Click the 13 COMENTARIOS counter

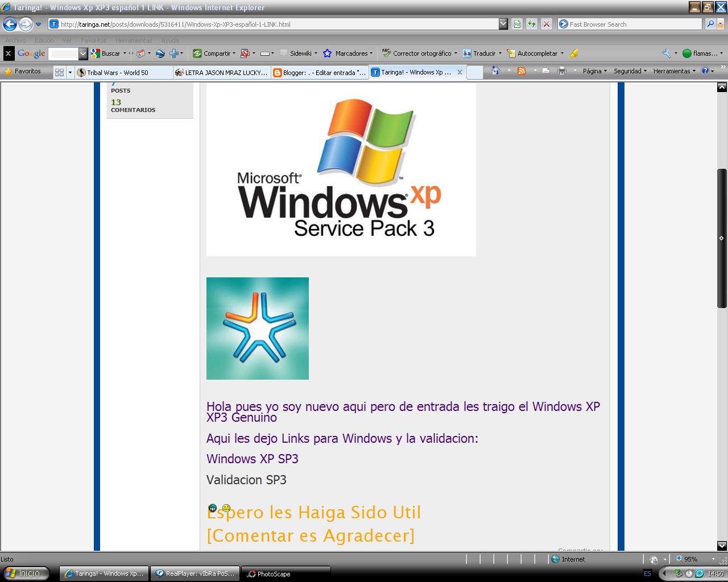tap(133, 106)
